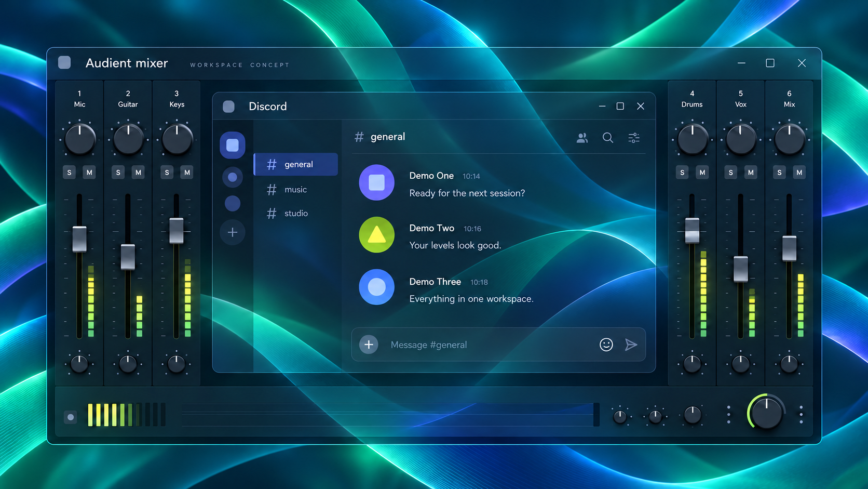
Task: Switch to the studio channel
Action: click(296, 214)
